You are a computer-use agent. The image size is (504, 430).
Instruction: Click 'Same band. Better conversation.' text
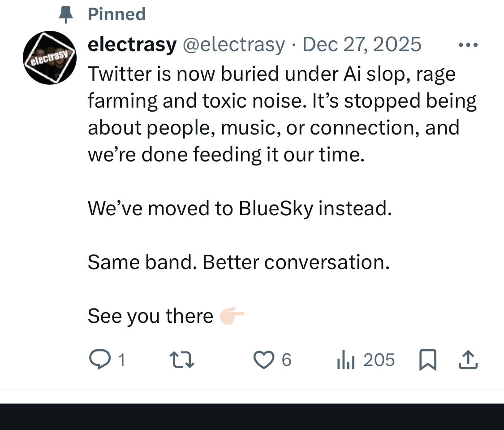239,262
